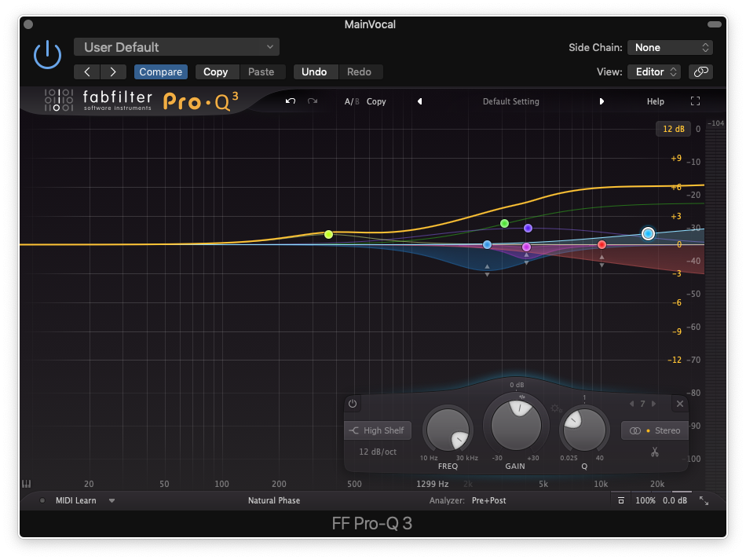Select next preset with right triangle arrow
746x560 pixels.
(602, 101)
